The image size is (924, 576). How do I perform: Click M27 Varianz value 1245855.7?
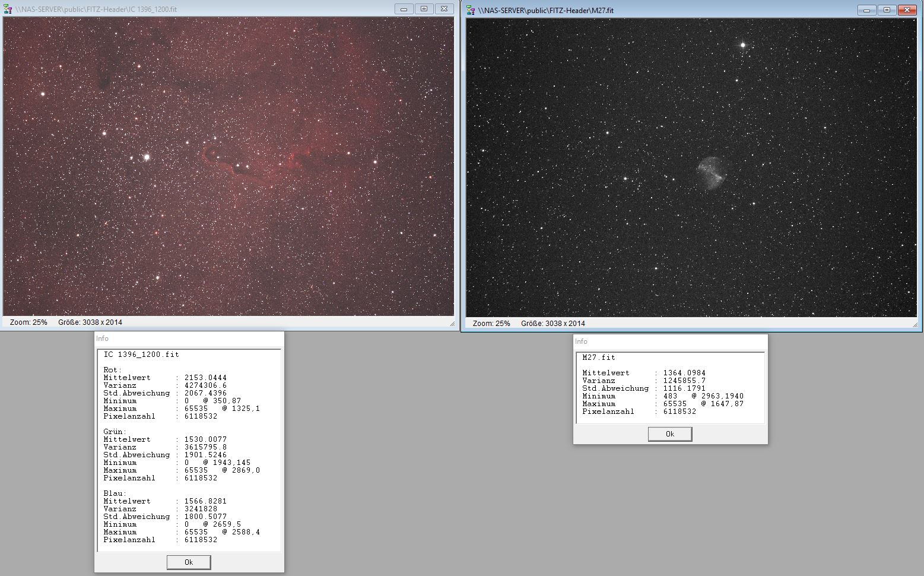pyautogui.click(x=684, y=381)
